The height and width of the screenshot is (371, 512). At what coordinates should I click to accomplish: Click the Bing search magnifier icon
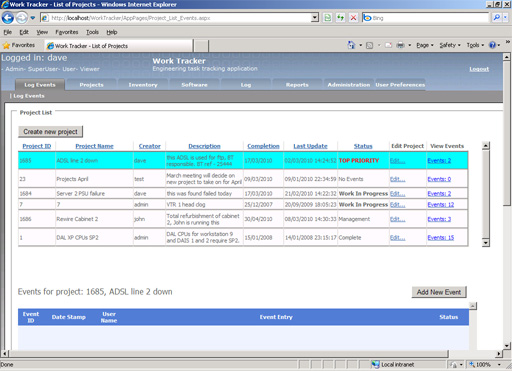coord(496,18)
